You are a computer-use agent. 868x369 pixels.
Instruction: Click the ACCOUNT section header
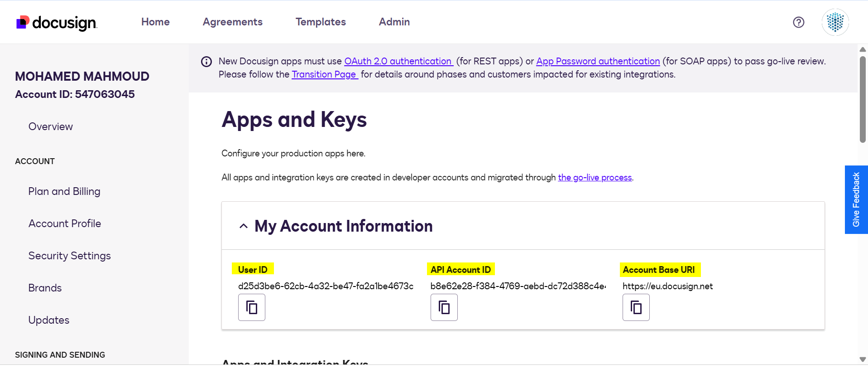pyautogui.click(x=35, y=161)
